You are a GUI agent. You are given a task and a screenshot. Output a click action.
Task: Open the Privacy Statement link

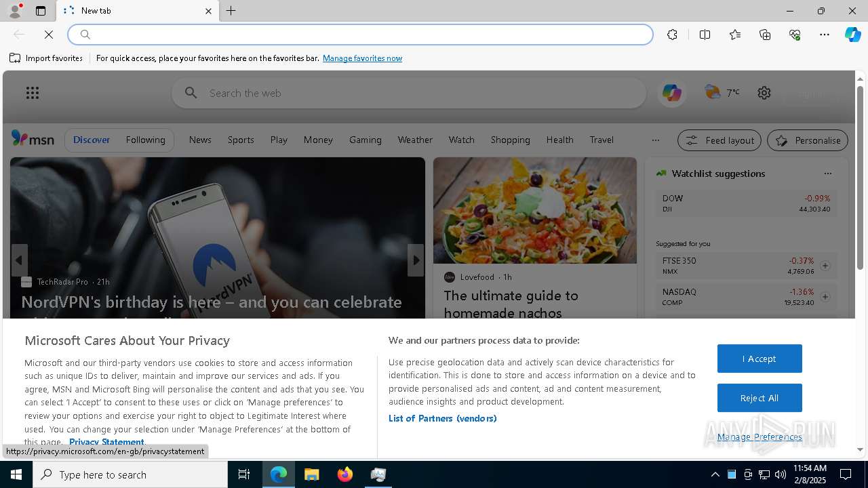[106, 442]
